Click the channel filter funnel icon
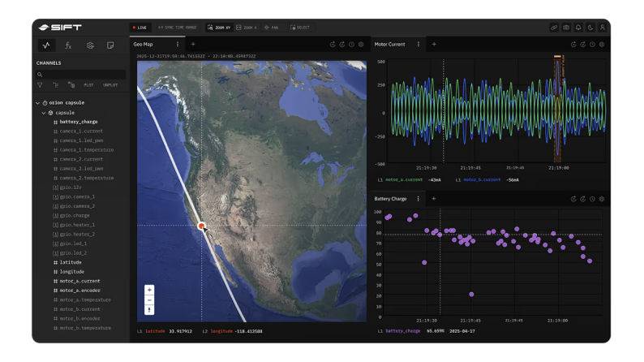 point(40,85)
